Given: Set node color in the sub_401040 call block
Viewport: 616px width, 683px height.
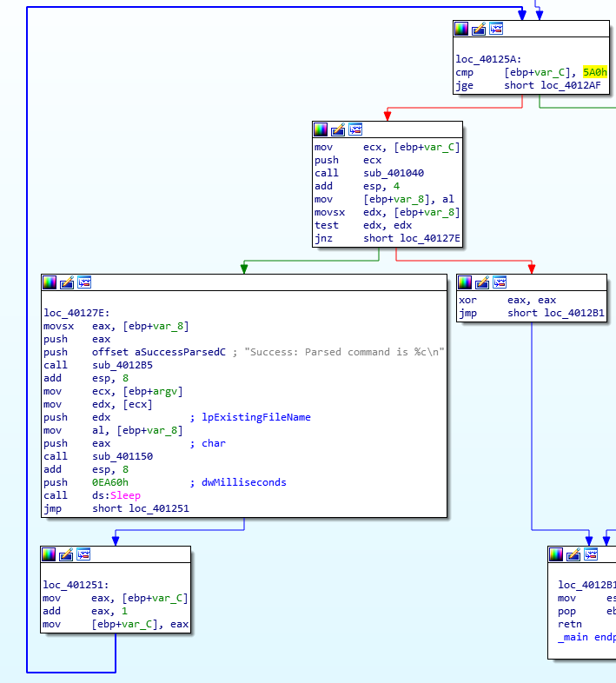Looking at the screenshot, I should click(x=321, y=129).
